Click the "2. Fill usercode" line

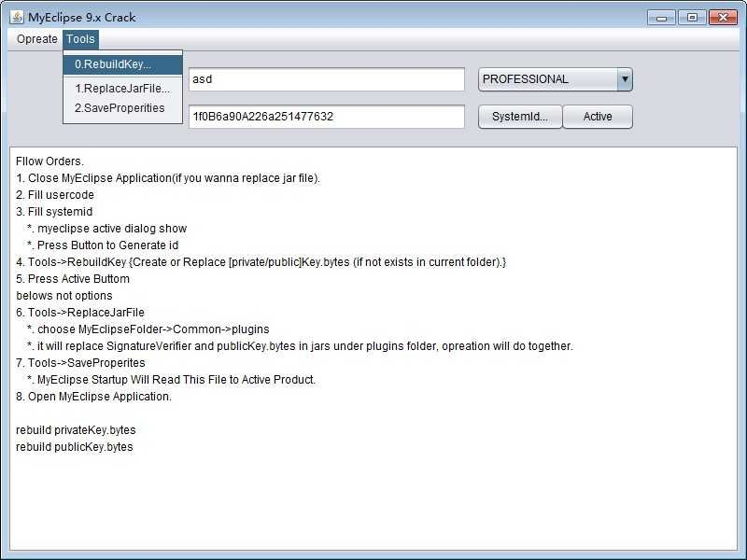55,195
